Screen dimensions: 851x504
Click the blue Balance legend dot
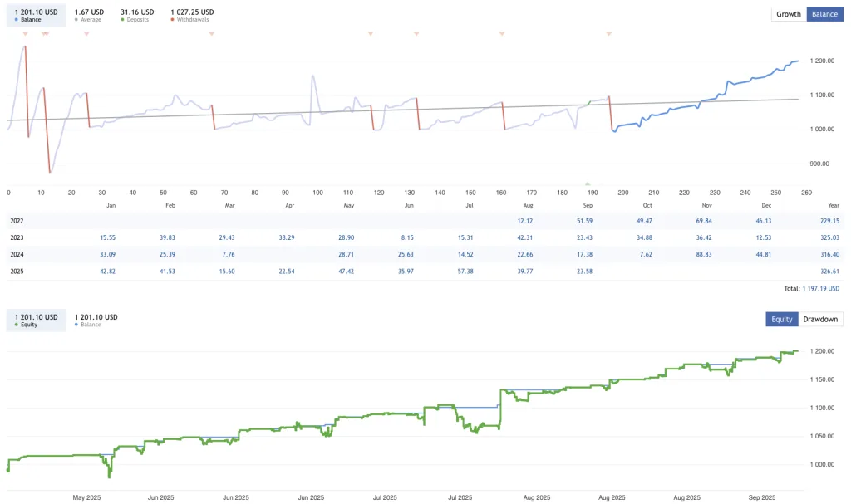tap(17, 18)
